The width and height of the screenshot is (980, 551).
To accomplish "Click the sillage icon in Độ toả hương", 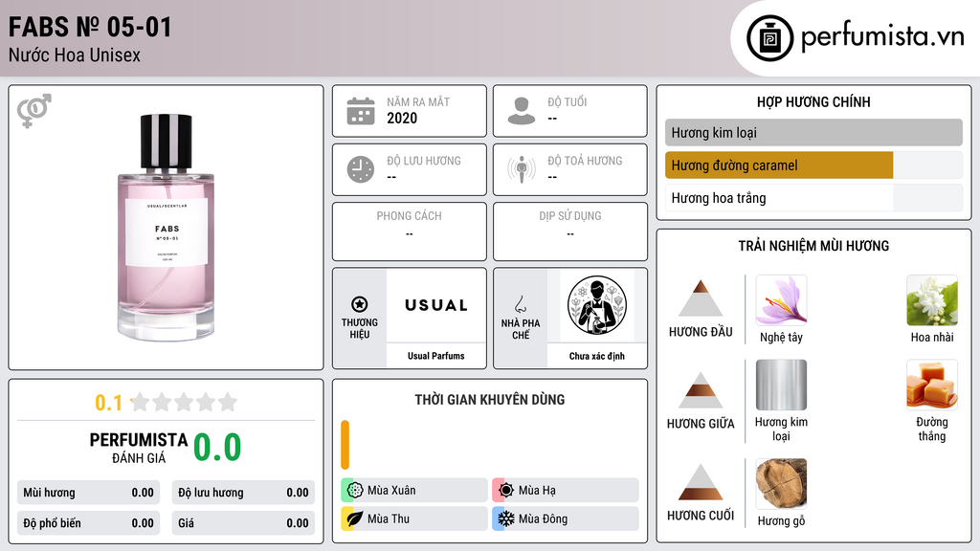I will (x=522, y=169).
